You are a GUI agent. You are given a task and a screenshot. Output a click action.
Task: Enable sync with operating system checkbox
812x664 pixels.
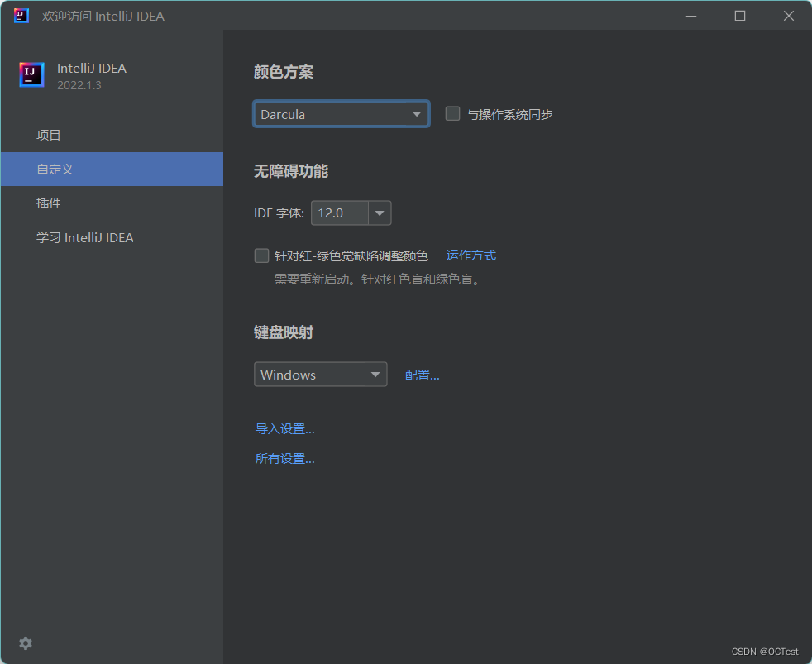click(x=452, y=113)
